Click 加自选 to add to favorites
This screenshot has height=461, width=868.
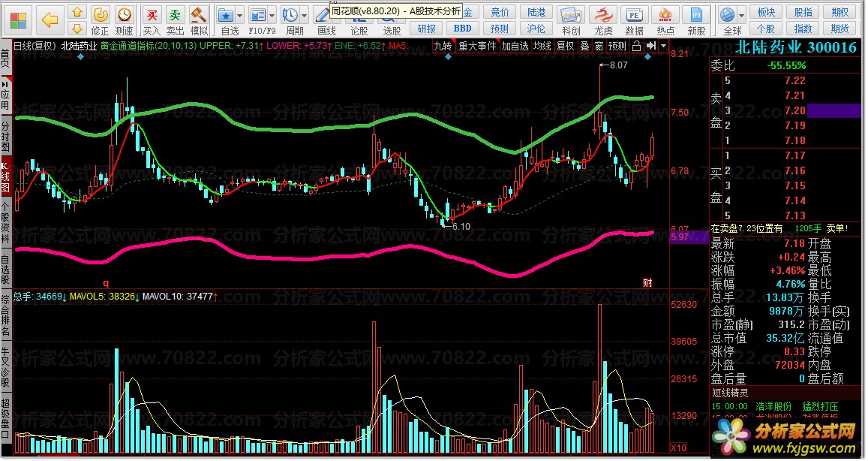[515, 46]
